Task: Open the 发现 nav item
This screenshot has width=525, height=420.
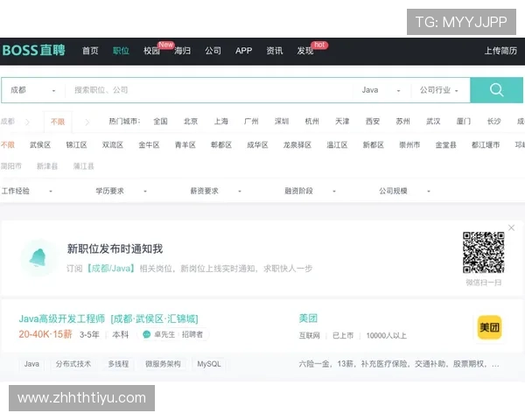Action: coord(305,51)
